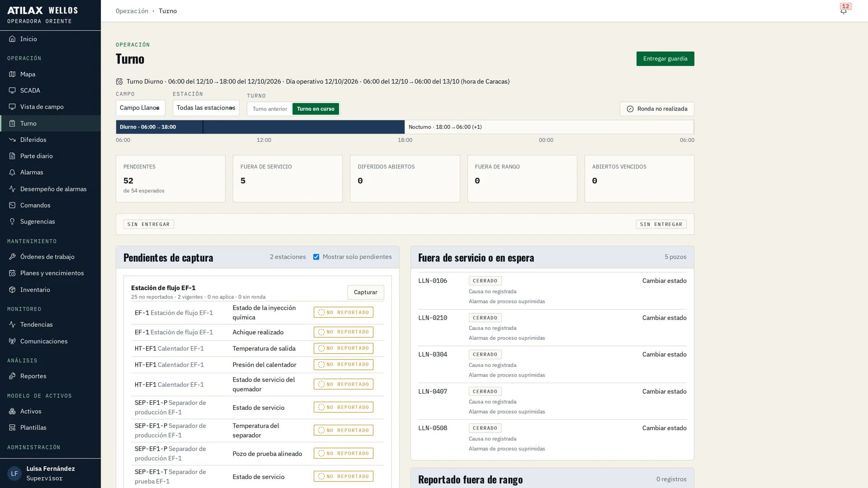
Task: Open Activos icon under Modelo de activos
Action: [x=12, y=411]
